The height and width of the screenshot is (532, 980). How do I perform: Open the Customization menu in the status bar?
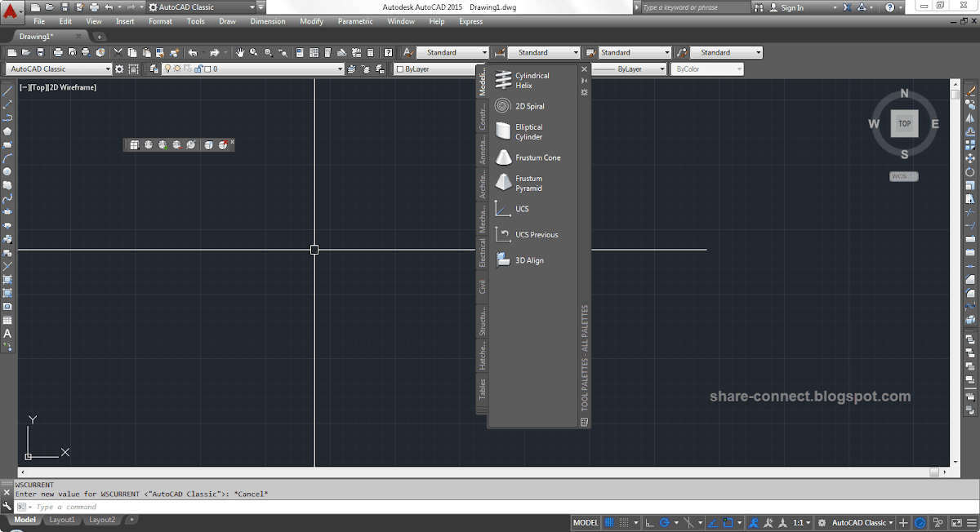(973, 522)
